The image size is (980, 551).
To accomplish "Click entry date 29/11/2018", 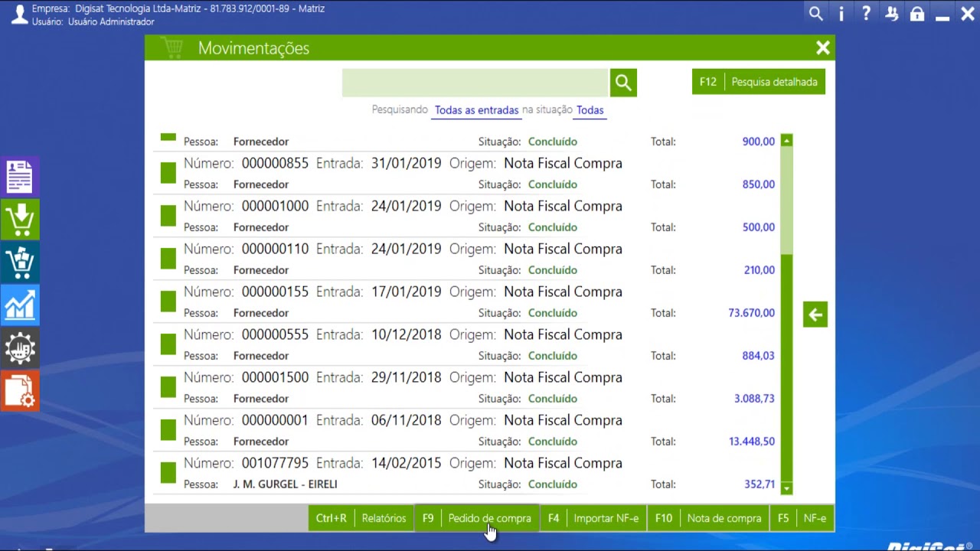I will (407, 377).
